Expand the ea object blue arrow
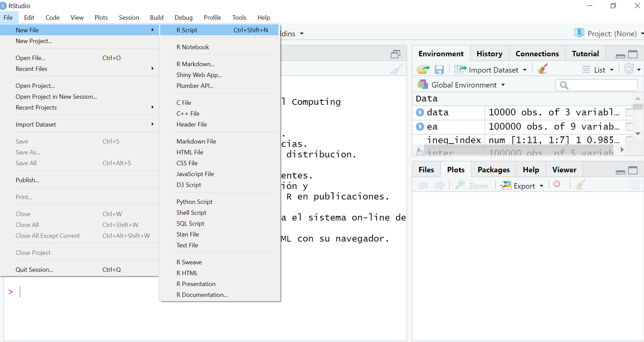The image size is (644, 342). (x=420, y=127)
